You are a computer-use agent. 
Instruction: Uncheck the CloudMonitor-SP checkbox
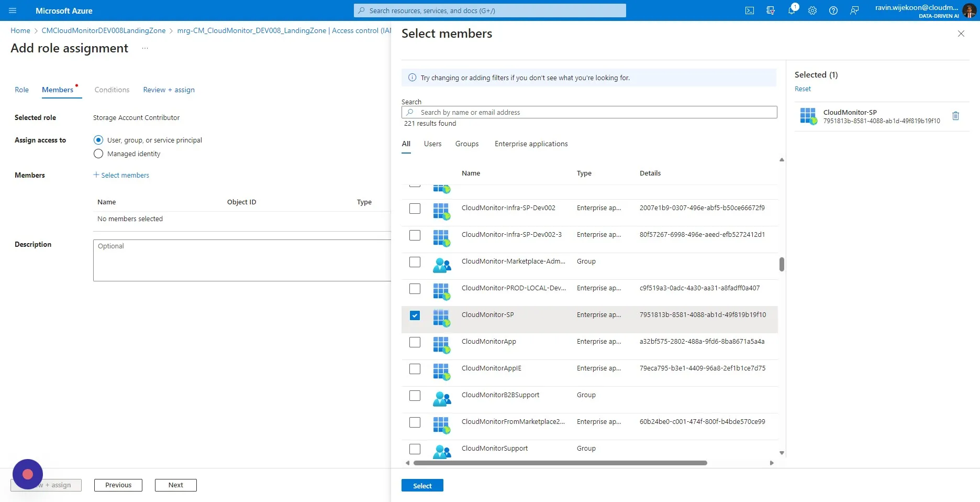(415, 315)
